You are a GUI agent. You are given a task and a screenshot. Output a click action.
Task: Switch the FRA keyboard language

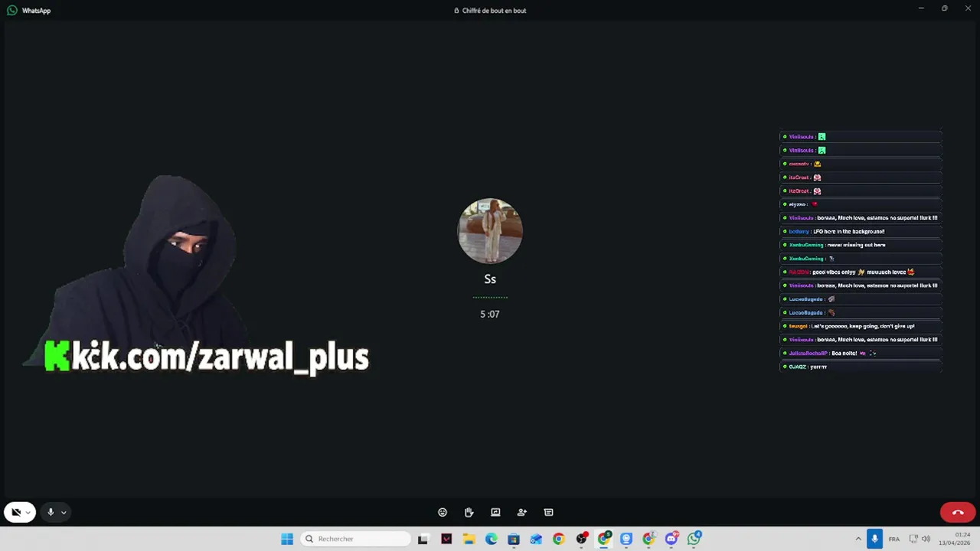point(894,539)
